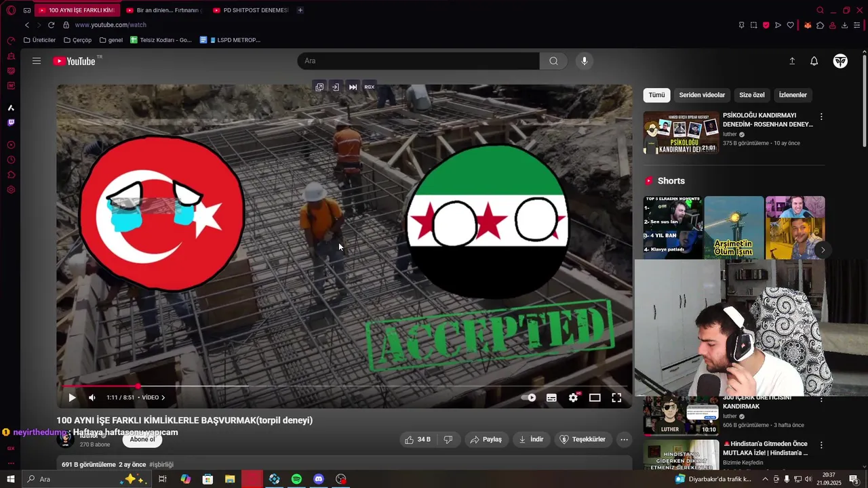Image resolution: width=868 pixels, height=488 pixels.
Task: Start voice search with microphone icon
Action: pos(585,61)
